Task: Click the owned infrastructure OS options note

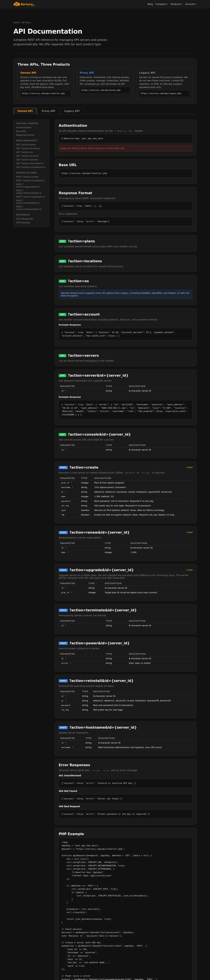Action: [x=125, y=294]
